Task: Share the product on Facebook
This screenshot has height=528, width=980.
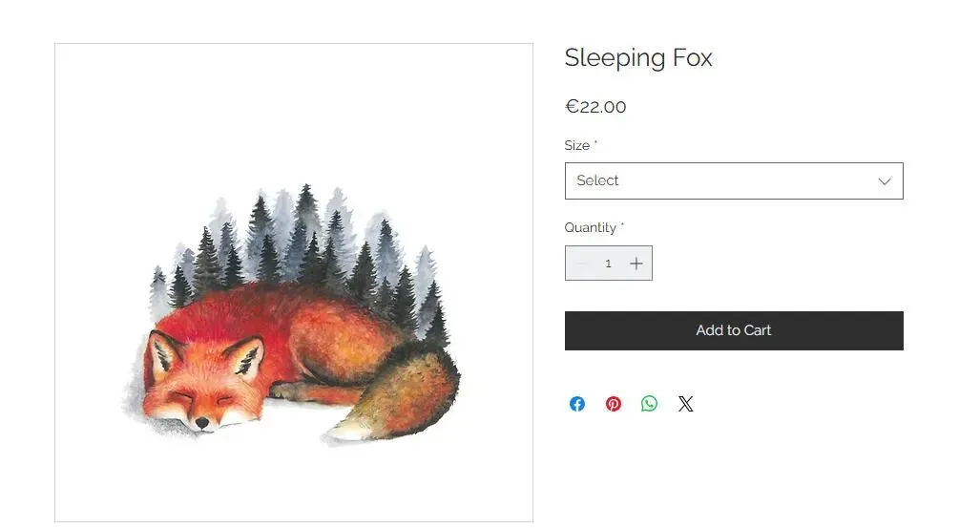Action: pos(577,404)
